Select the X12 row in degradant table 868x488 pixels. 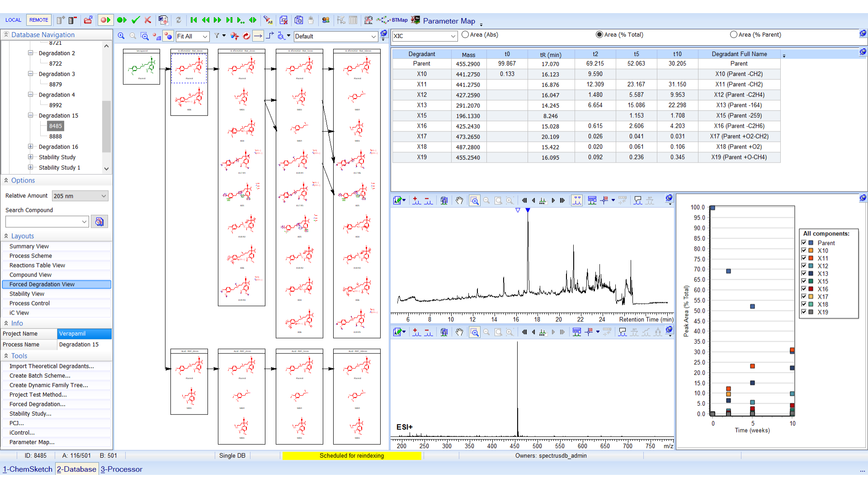421,95
